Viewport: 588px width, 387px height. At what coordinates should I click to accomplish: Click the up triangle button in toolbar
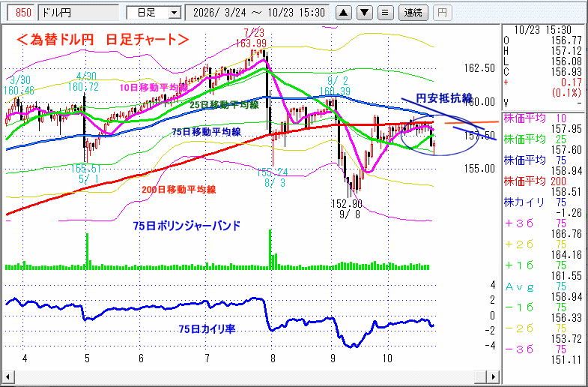344,13
